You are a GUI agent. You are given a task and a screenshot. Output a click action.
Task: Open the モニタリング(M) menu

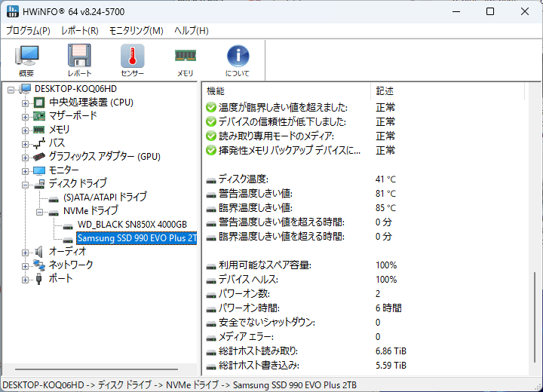(x=136, y=31)
